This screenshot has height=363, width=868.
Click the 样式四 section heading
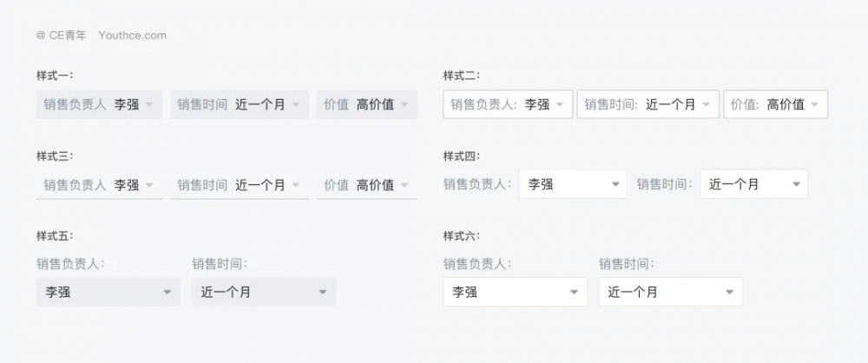[461, 156]
